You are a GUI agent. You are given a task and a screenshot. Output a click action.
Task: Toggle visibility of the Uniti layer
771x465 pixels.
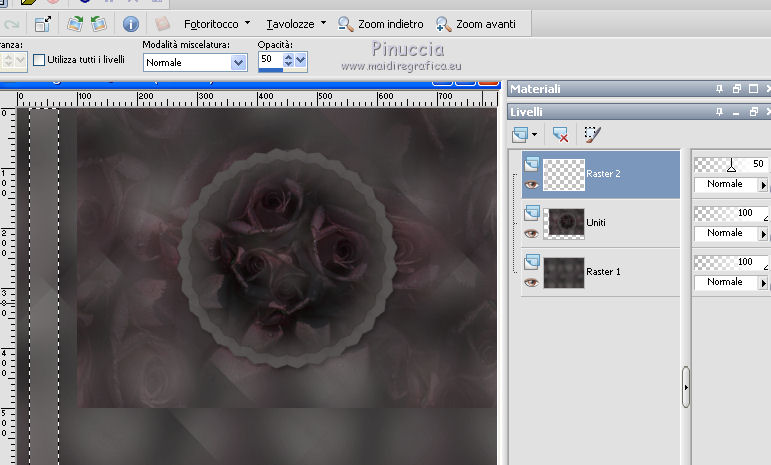point(531,233)
